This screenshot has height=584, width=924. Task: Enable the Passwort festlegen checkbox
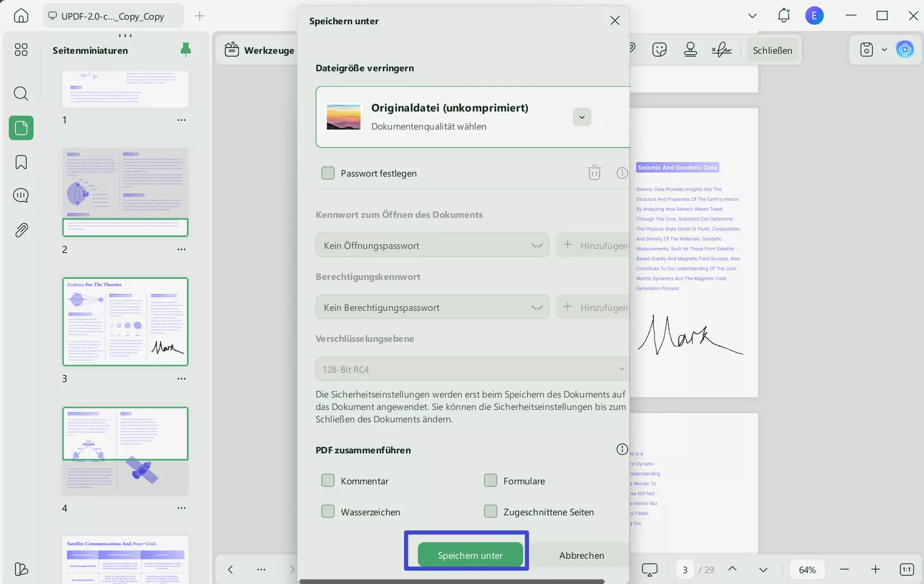click(328, 172)
